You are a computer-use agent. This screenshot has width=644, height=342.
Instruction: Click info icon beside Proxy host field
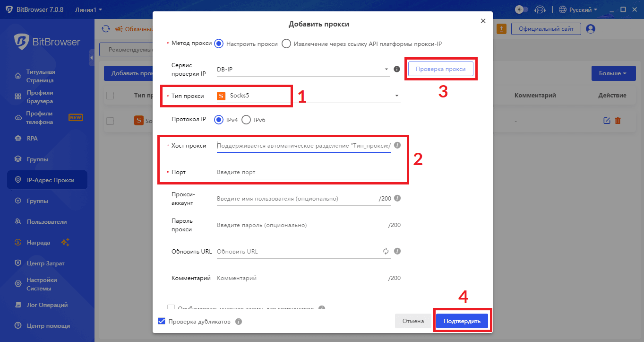[x=397, y=145]
